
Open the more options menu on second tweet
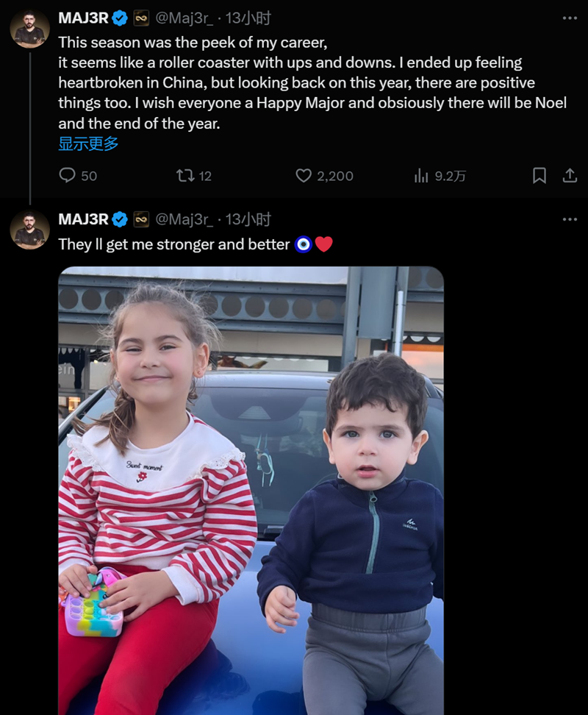(x=570, y=219)
